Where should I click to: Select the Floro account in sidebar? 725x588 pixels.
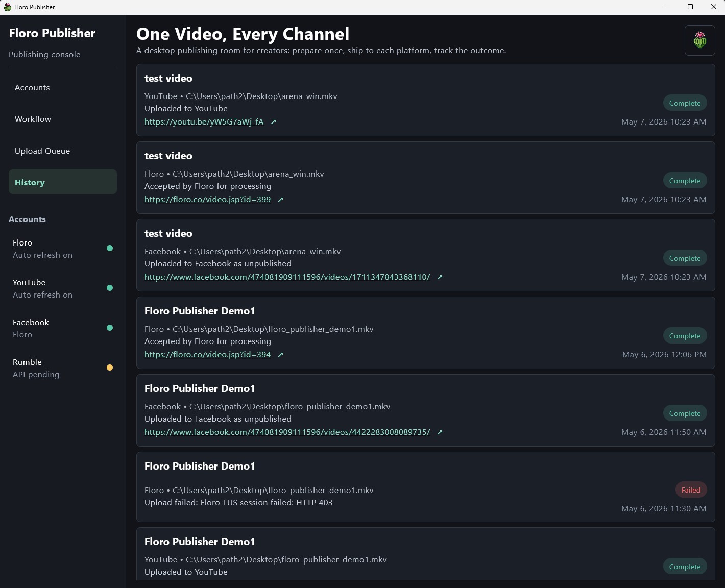(63, 249)
